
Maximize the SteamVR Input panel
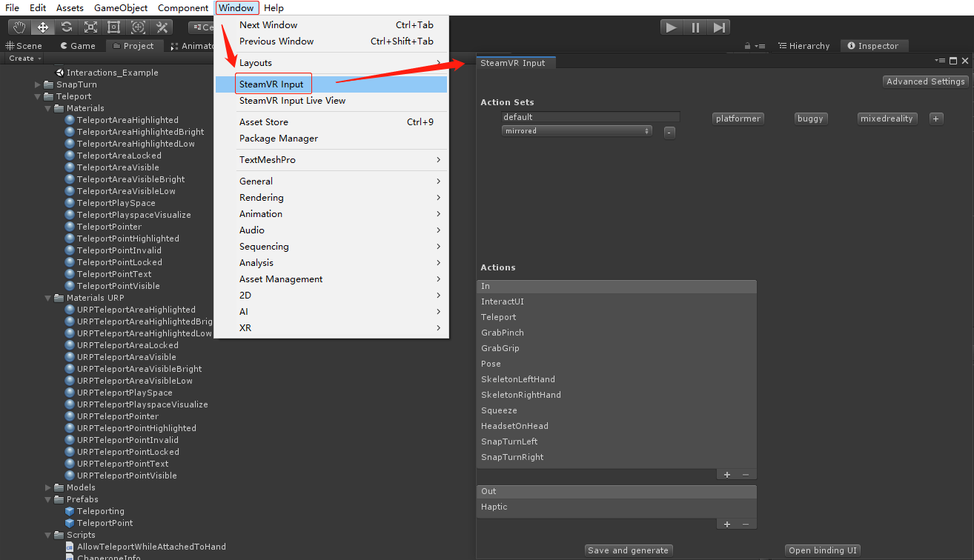pos(953,61)
